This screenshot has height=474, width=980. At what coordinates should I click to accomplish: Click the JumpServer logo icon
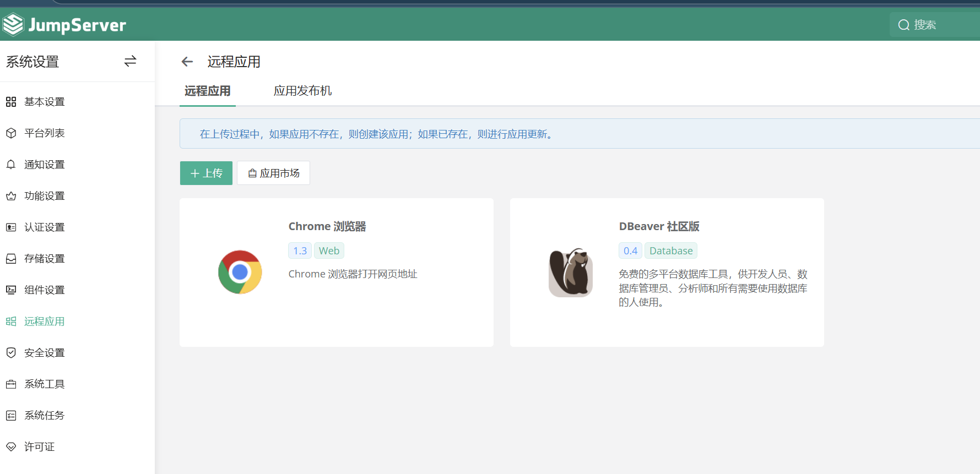(x=13, y=25)
